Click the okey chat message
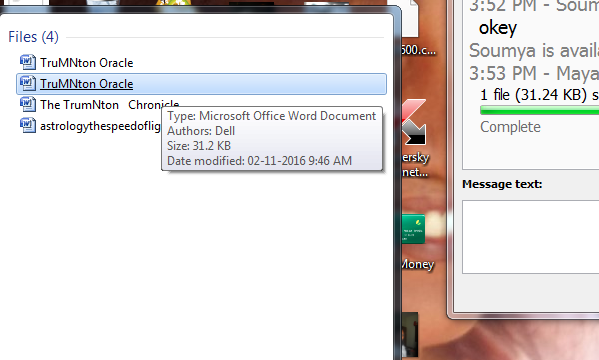 pyautogui.click(x=498, y=28)
